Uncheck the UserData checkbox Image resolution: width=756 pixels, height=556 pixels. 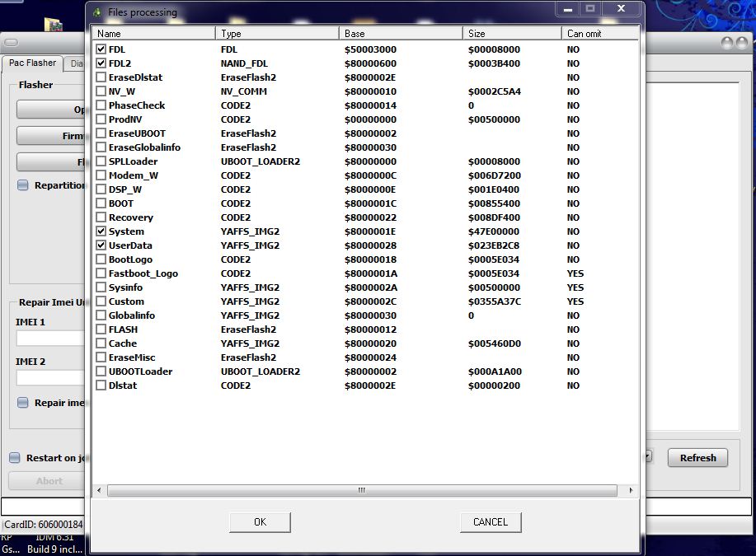coord(101,245)
